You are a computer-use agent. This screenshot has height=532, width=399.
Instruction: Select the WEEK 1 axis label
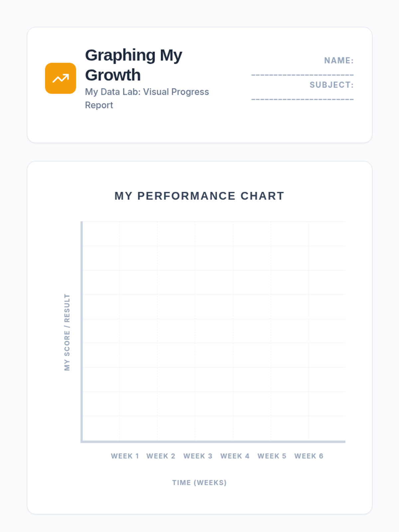coord(125,456)
